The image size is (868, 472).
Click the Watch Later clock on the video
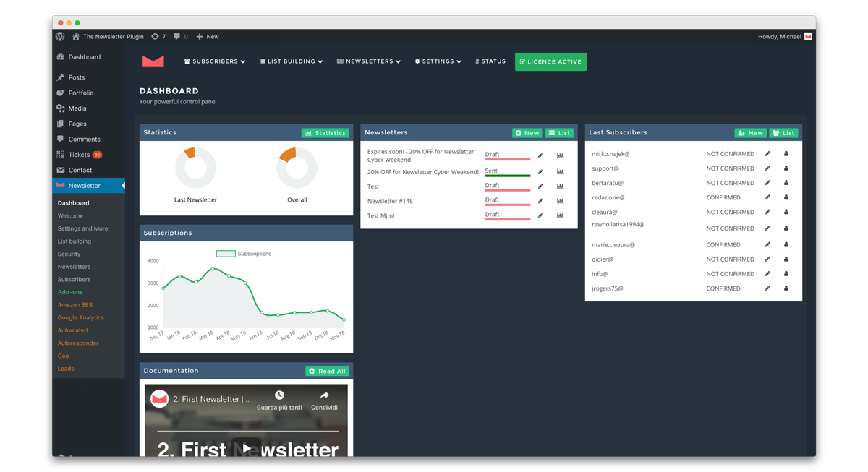[278, 395]
